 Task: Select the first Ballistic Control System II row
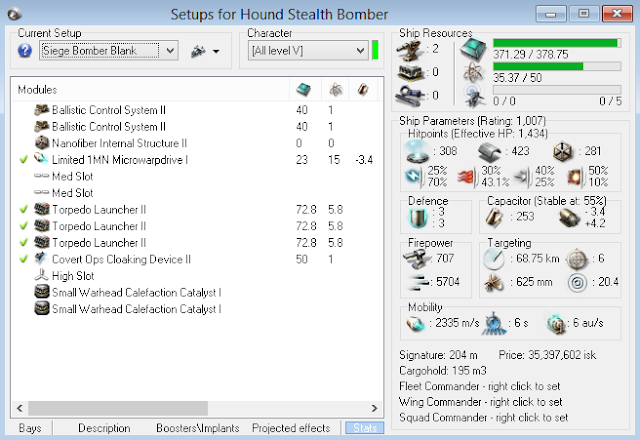click(197, 110)
